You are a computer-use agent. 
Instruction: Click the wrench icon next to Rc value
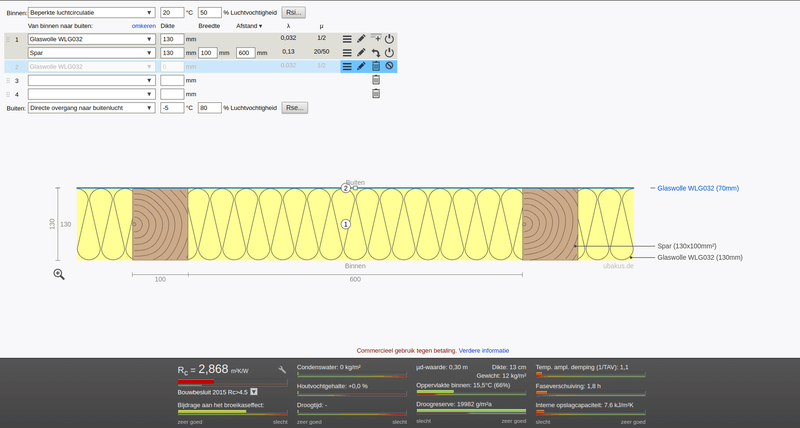[x=282, y=370]
